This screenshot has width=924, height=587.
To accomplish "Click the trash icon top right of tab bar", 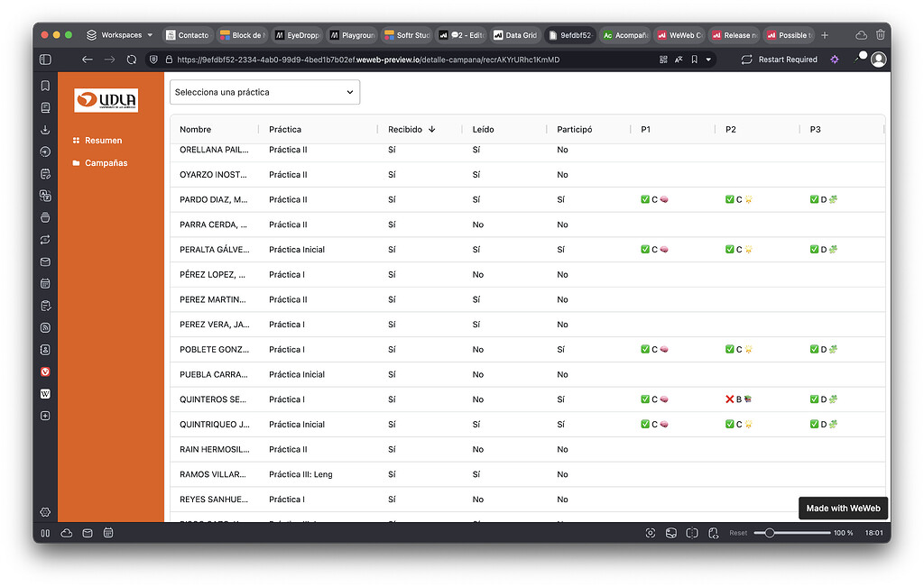I will click(x=881, y=33).
